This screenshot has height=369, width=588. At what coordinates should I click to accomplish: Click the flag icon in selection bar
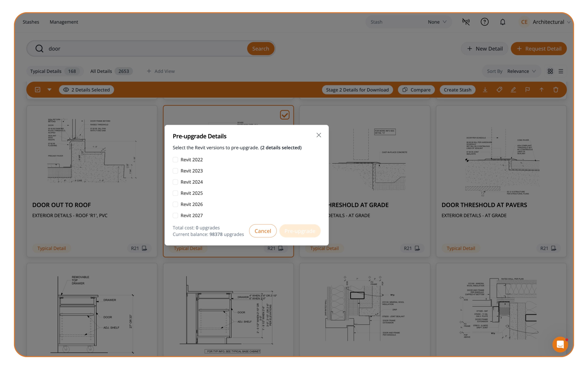(x=528, y=90)
